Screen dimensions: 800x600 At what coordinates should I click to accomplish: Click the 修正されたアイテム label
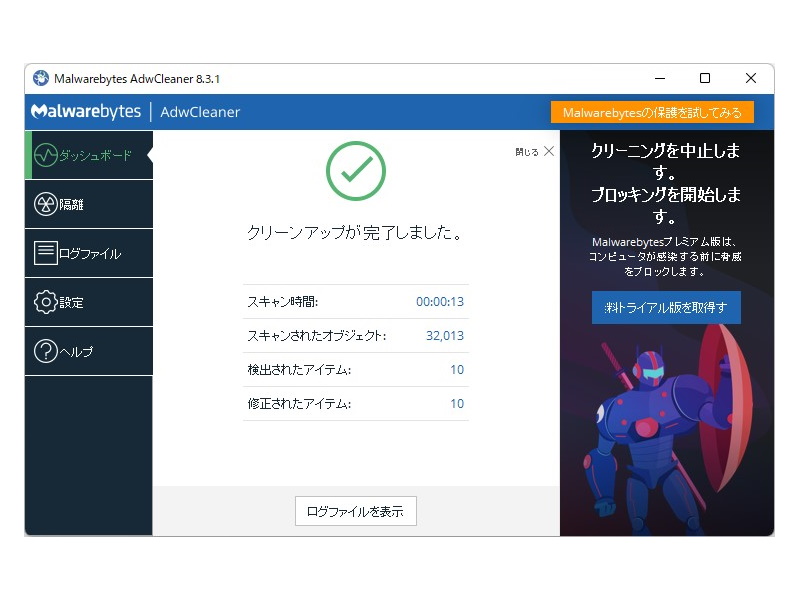point(299,404)
